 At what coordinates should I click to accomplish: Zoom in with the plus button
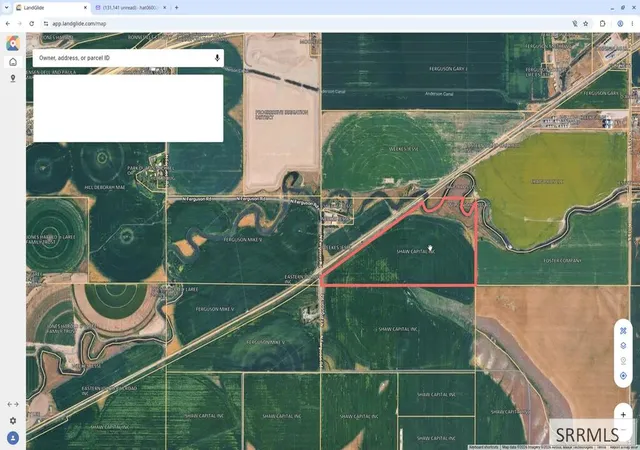pos(623,415)
